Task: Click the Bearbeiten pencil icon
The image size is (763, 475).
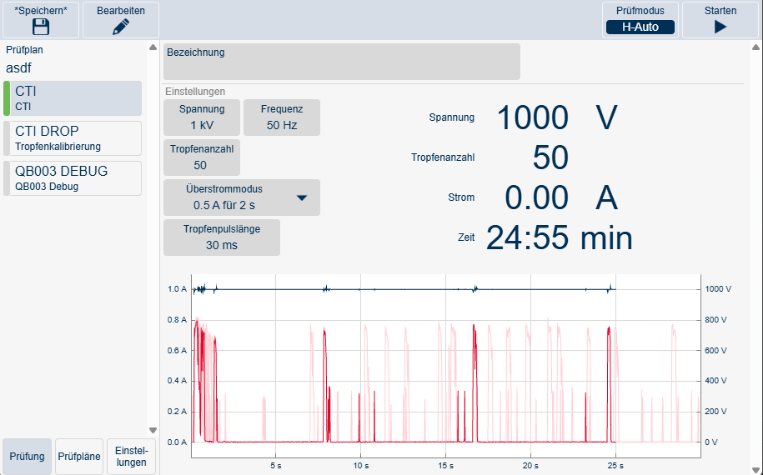Action: click(121, 27)
